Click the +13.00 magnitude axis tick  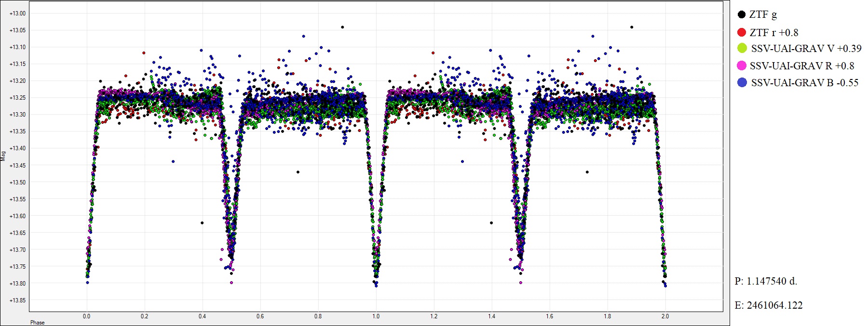point(17,13)
